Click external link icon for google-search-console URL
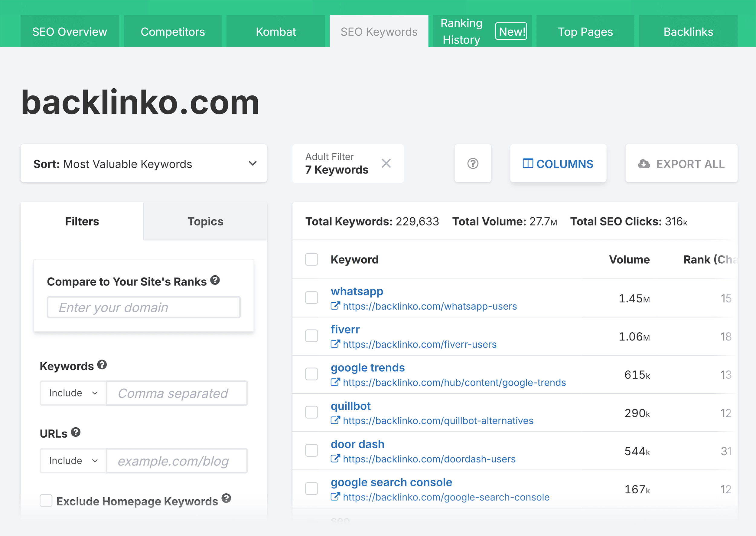 335,497
